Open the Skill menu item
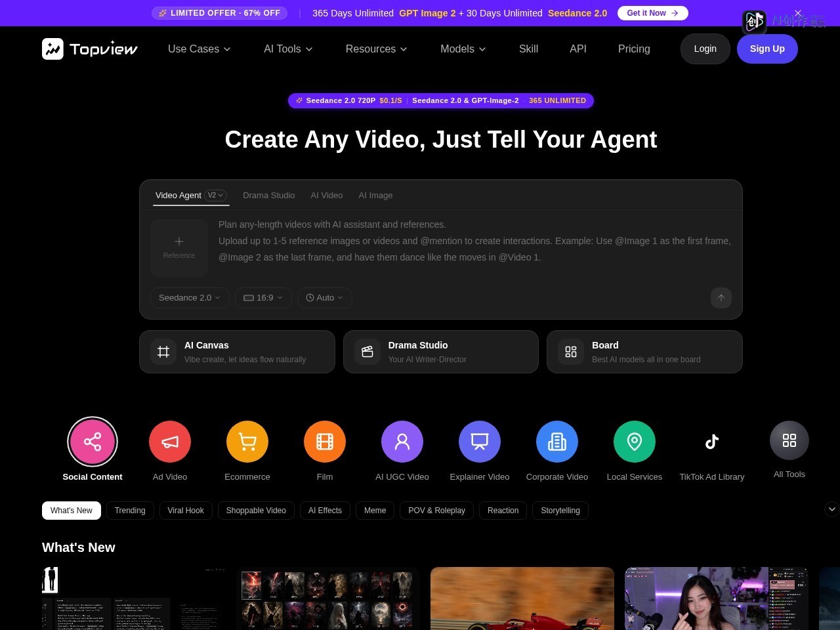Viewport: 840px width, 630px height. [528, 49]
